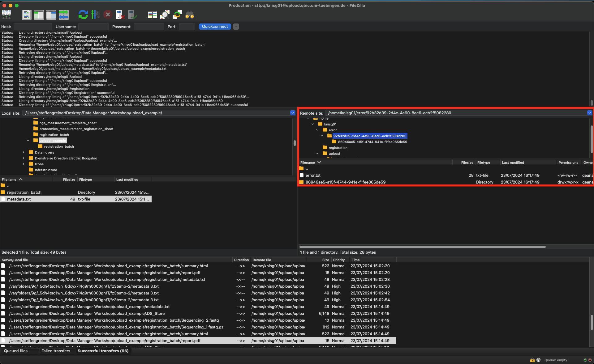Click remote file list horizontal scrollbar
This screenshot has width=594, height=364.
(x=422, y=247)
